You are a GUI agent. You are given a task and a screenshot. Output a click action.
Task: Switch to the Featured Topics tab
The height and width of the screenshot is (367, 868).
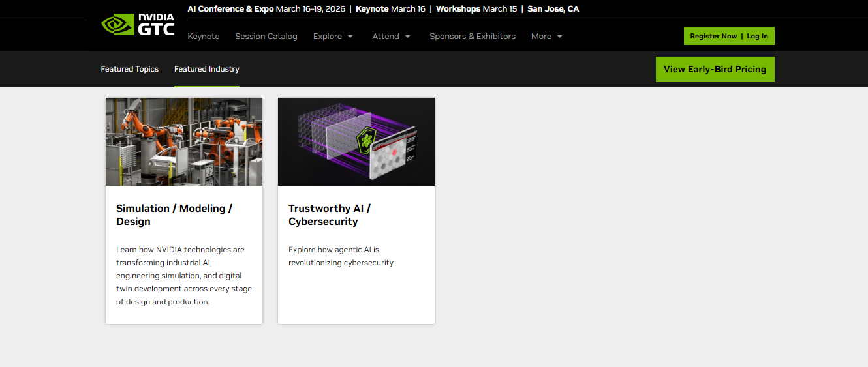click(x=129, y=69)
